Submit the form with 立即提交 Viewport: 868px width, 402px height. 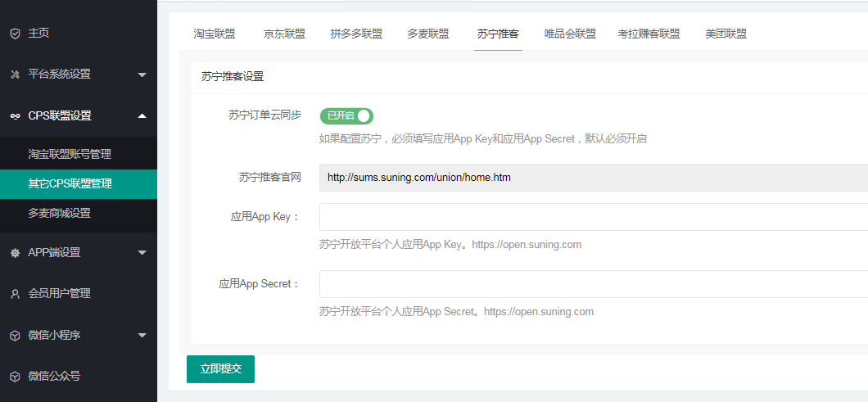pyautogui.click(x=220, y=369)
